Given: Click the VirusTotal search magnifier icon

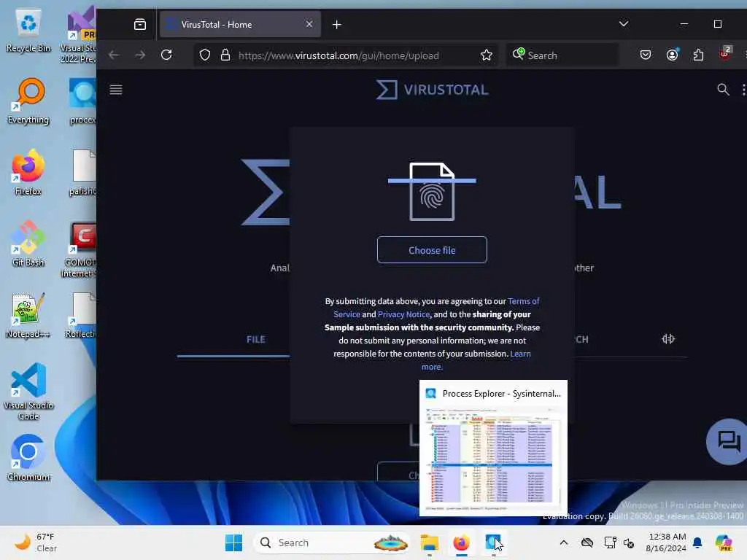Looking at the screenshot, I should point(723,89).
